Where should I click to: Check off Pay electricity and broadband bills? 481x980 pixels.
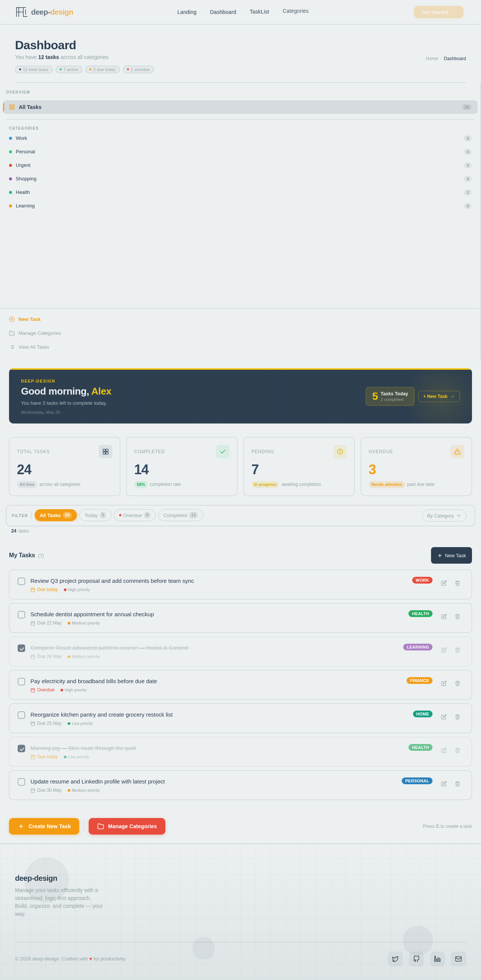pyautogui.click(x=22, y=682)
